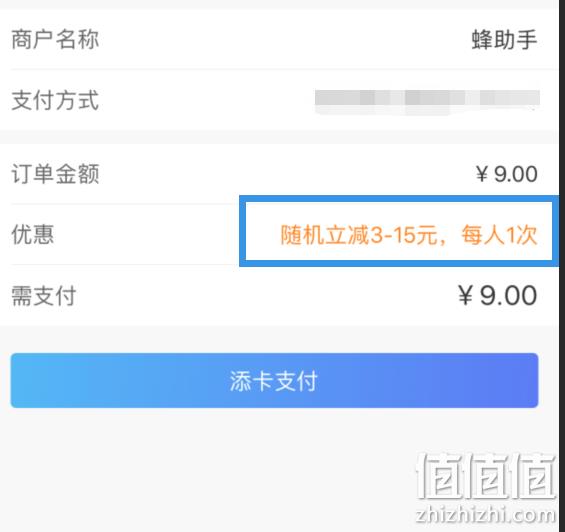This screenshot has height=532, width=565.
Task: Tap the order amount ¥9.00 value
Action: click(507, 174)
